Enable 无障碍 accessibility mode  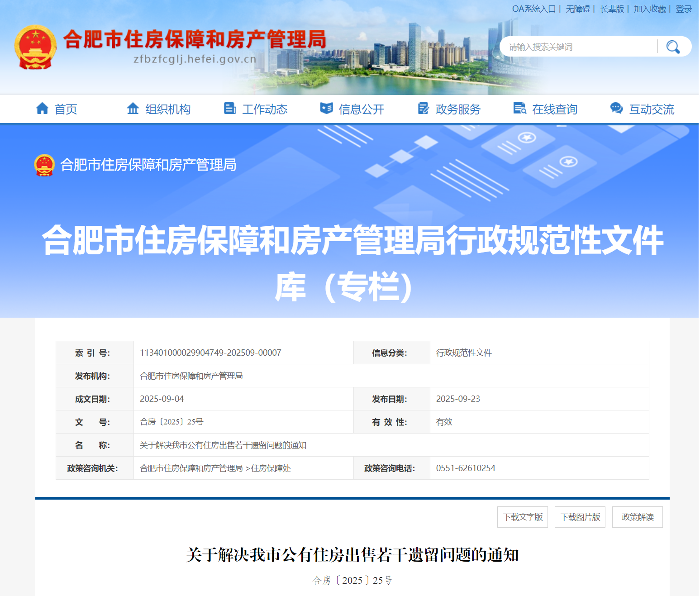click(x=578, y=9)
